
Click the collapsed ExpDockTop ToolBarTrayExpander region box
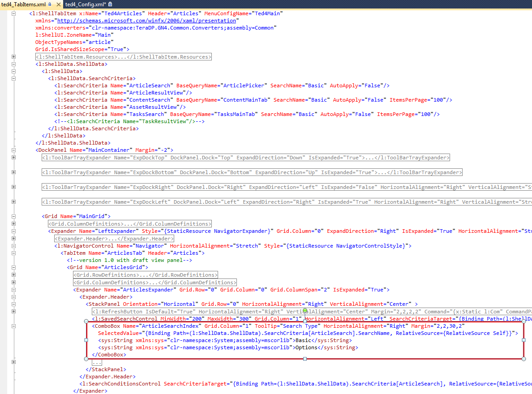tap(246, 158)
